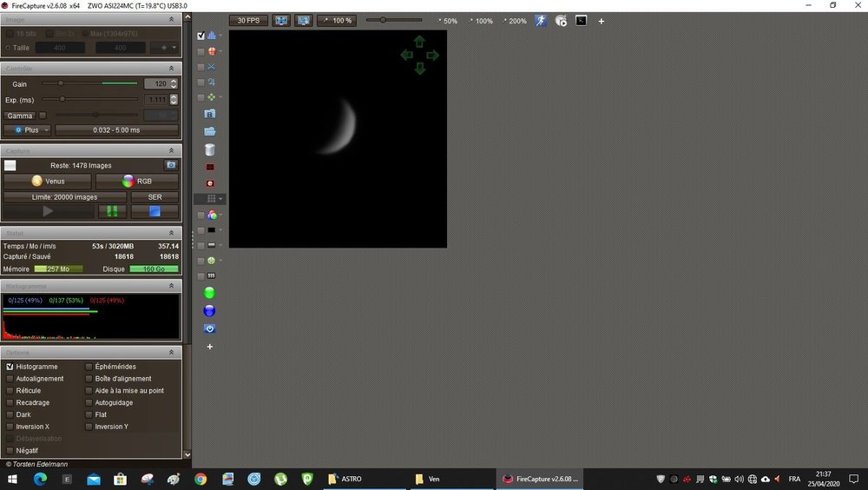Enable the Éphémérides checkbox

(89, 367)
